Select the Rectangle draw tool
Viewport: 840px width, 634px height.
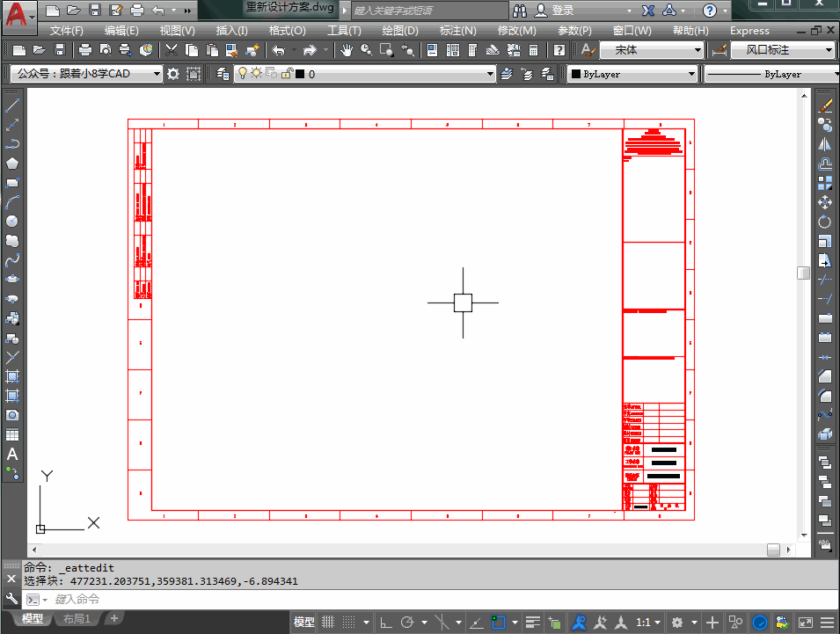(x=11, y=183)
